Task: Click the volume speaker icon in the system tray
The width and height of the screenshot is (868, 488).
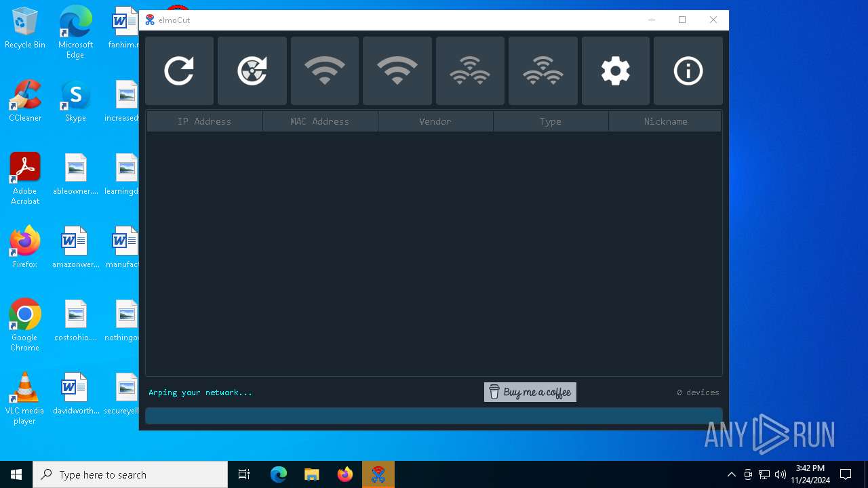Action: coord(781,474)
